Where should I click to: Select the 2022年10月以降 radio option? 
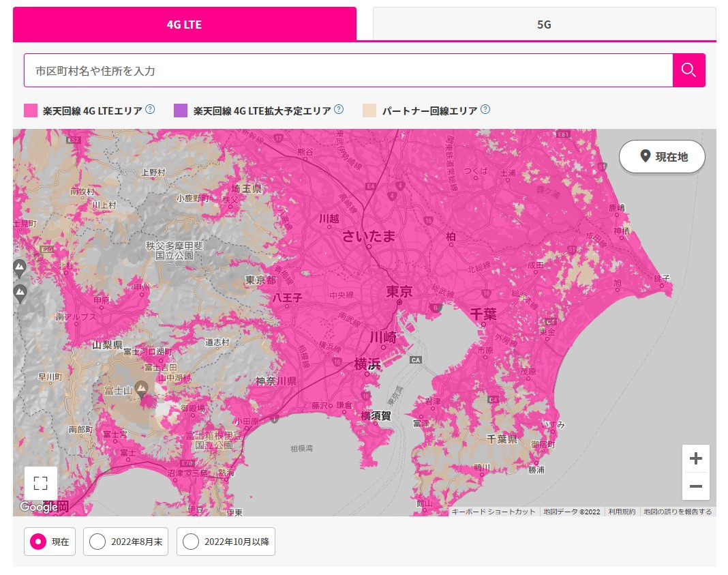click(226, 542)
